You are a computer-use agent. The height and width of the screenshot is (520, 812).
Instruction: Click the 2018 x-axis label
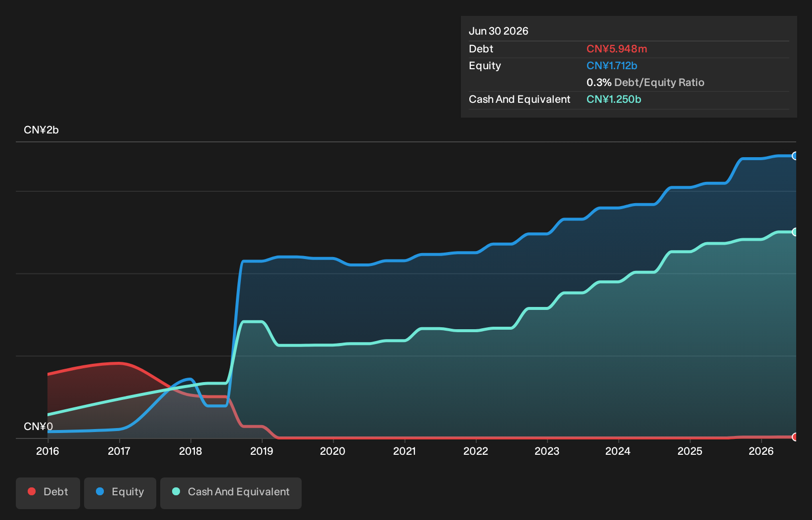pos(190,451)
